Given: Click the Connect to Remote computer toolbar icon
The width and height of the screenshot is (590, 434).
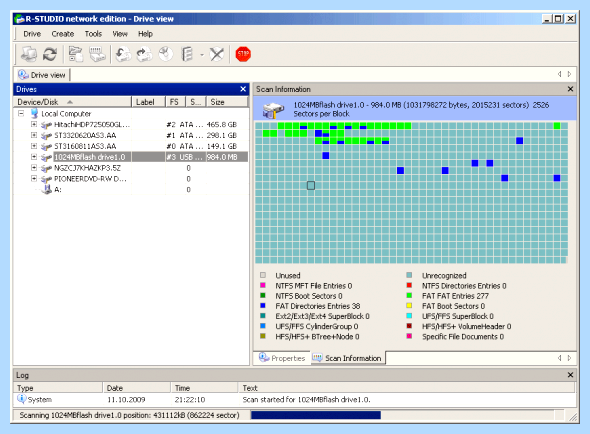Looking at the screenshot, I should 29,54.
